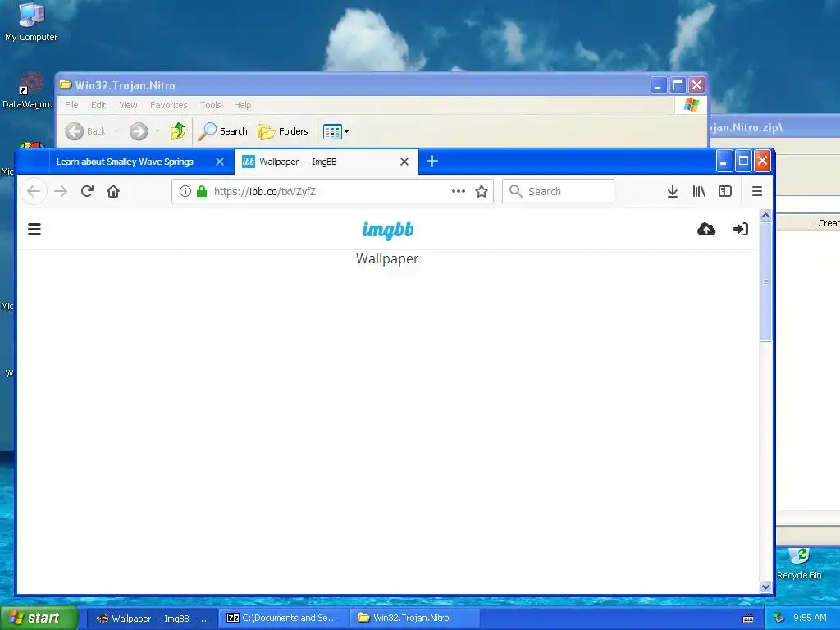The image size is (840, 630).
Task: Click the Wallpaper page title text
Action: tap(387, 258)
